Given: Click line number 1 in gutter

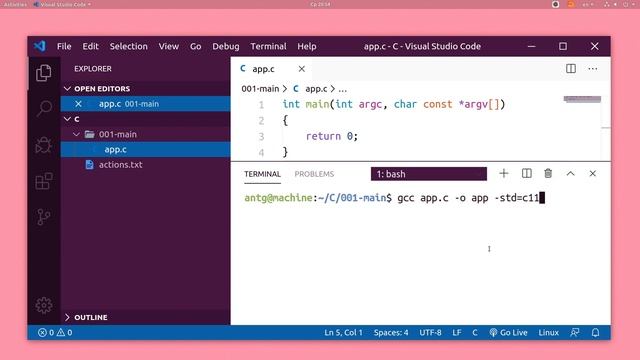Looking at the screenshot, I should pos(261,105).
